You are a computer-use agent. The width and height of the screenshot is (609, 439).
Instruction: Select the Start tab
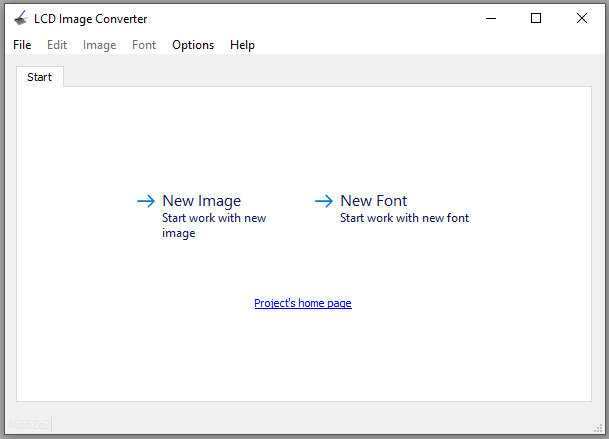click(40, 77)
